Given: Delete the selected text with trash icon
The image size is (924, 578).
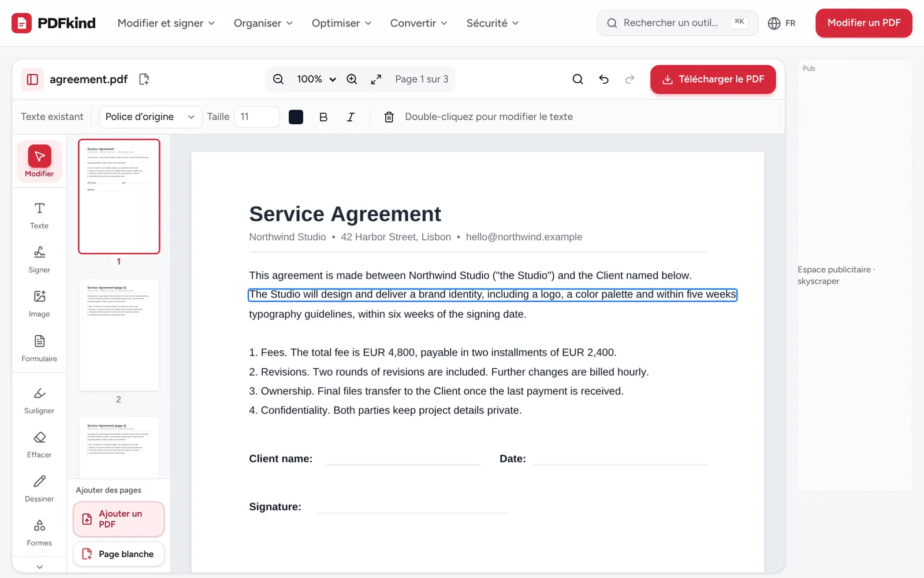Looking at the screenshot, I should click(x=389, y=117).
